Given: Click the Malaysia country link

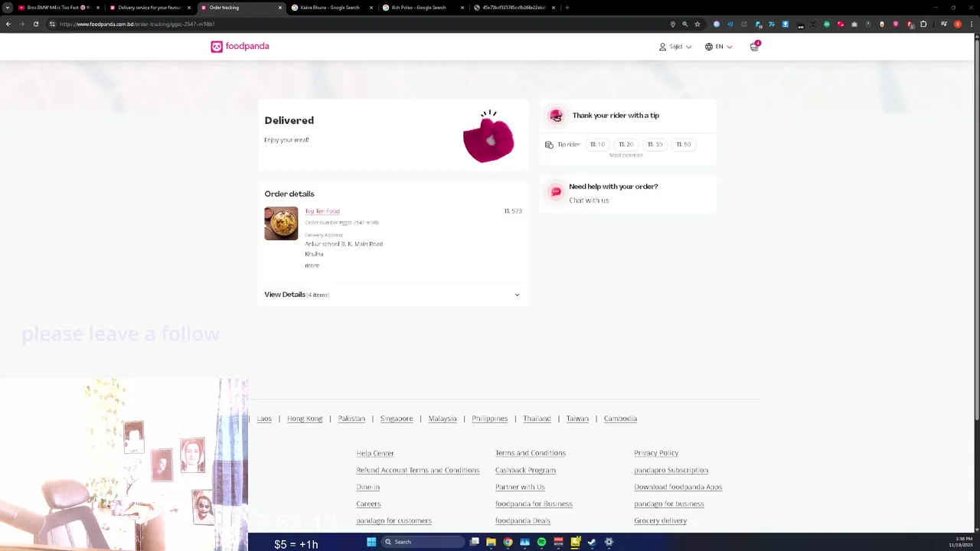Looking at the screenshot, I should 443,419.
